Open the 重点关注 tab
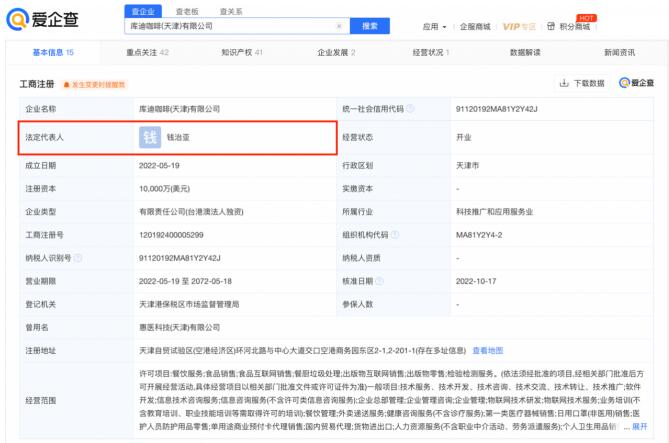 click(x=147, y=52)
